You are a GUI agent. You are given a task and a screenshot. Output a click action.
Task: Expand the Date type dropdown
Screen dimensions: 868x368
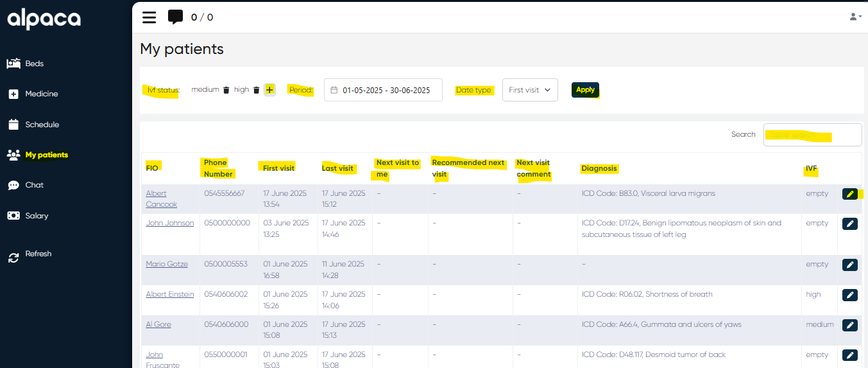(x=529, y=90)
